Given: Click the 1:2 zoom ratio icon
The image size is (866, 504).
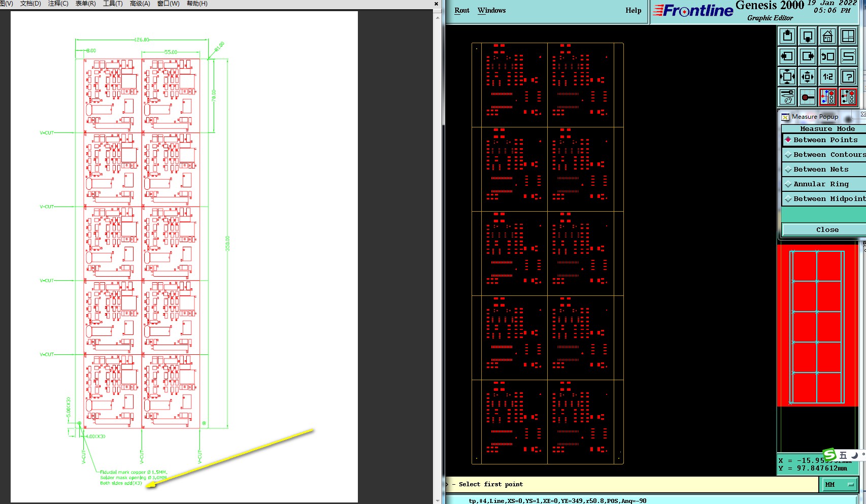Looking at the screenshot, I should click(x=828, y=77).
